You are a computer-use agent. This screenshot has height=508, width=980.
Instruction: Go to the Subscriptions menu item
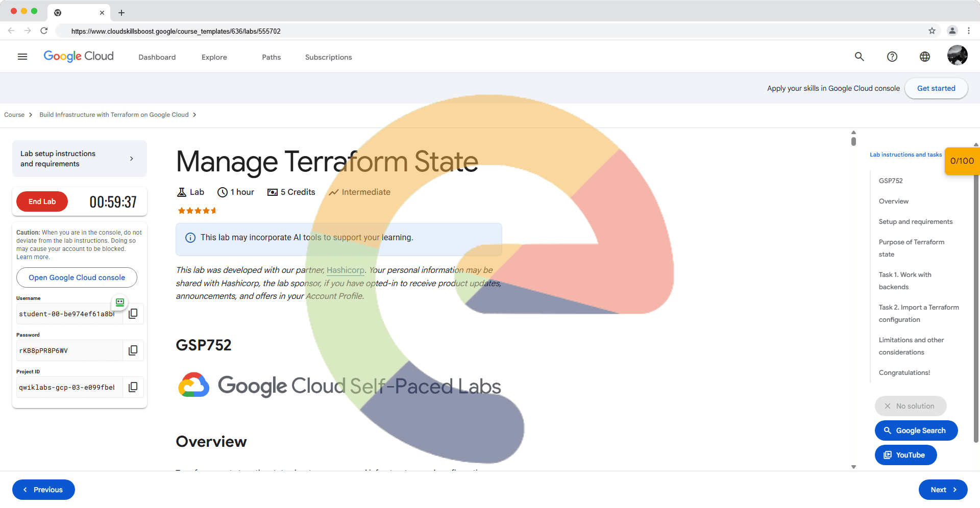tap(328, 57)
